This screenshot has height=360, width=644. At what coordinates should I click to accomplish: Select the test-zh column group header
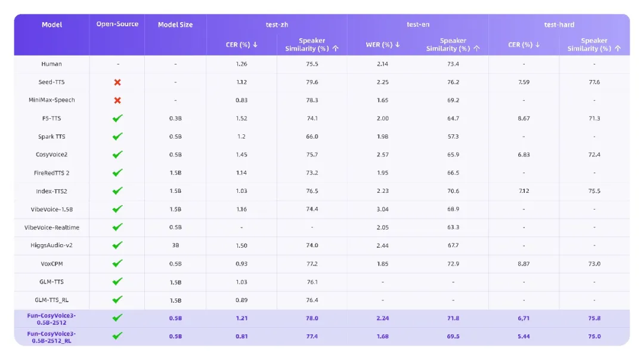pos(277,24)
